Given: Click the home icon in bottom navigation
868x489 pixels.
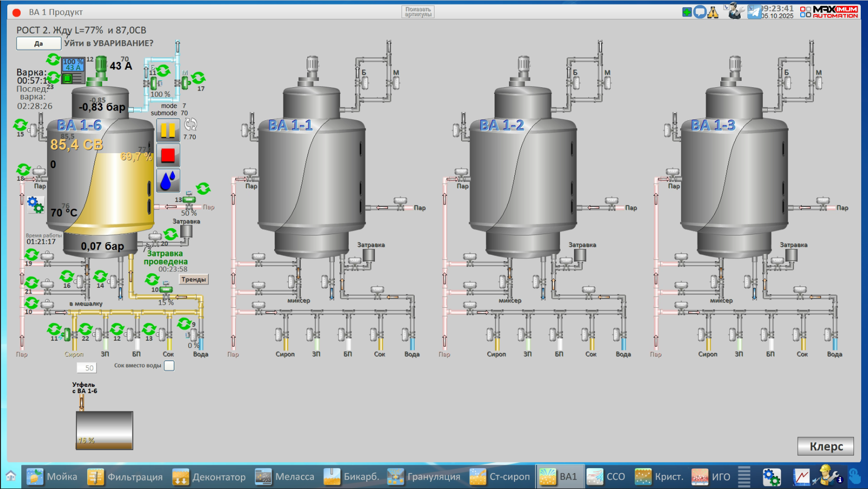Looking at the screenshot, I should [11, 476].
